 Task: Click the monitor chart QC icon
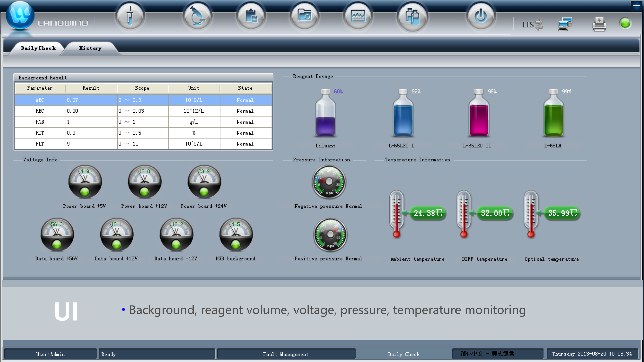click(x=358, y=17)
